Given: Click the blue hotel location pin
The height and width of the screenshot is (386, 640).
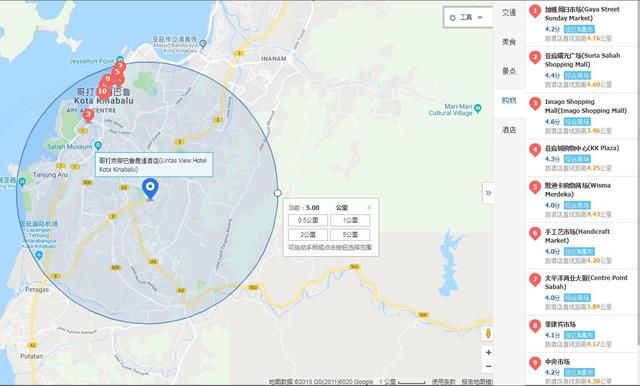Looking at the screenshot, I should [x=150, y=189].
